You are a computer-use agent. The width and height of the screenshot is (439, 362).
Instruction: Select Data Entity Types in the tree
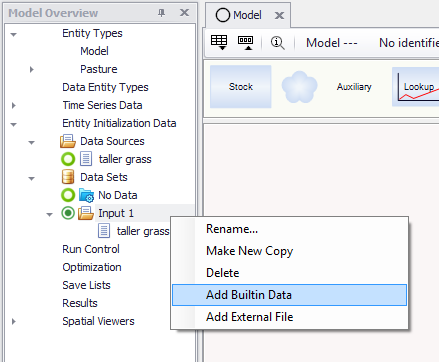point(105,87)
